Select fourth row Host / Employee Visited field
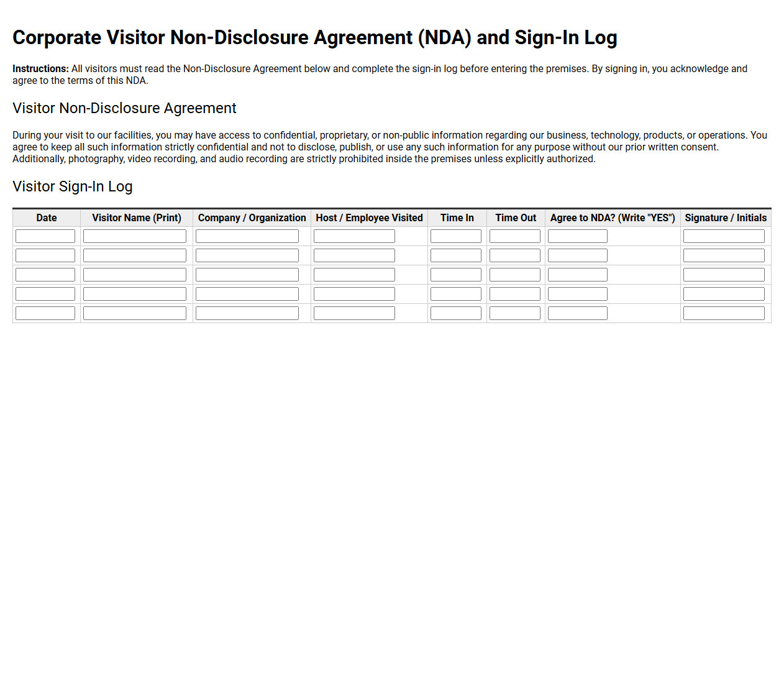Viewport: 784px width, 696px height. tap(354, 294)
